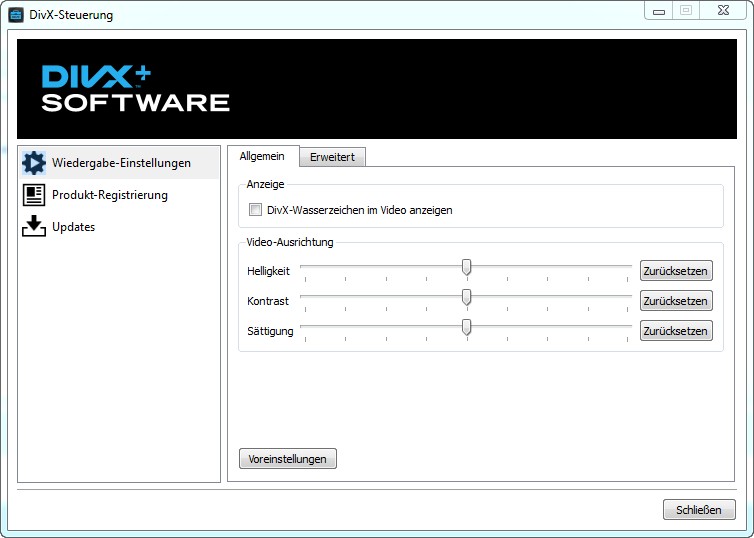The image size is (754, 538).
Task: Reset Kontrast with its Zurücksetzen button
Action: pyautogui.click(x=676, y=301)
